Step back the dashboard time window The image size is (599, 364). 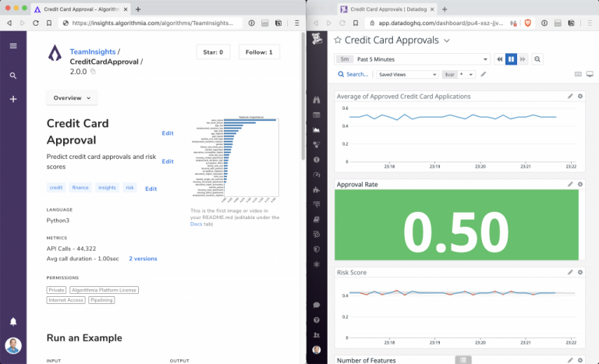(500, 59)
